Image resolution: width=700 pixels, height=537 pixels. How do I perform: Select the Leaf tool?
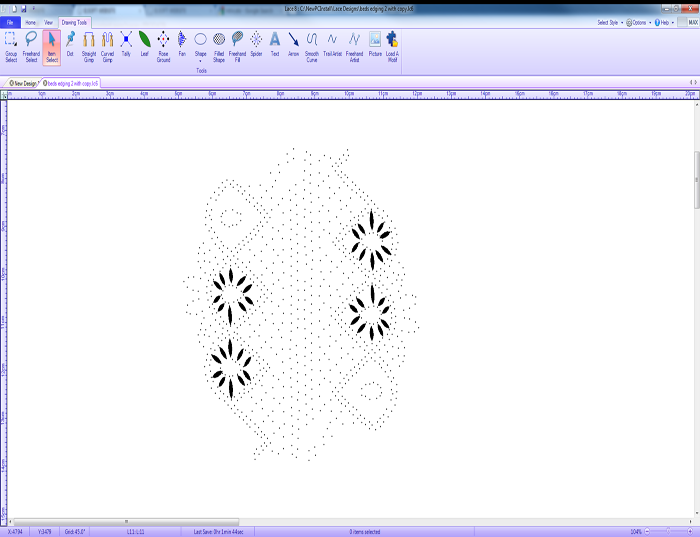[144, 44]
